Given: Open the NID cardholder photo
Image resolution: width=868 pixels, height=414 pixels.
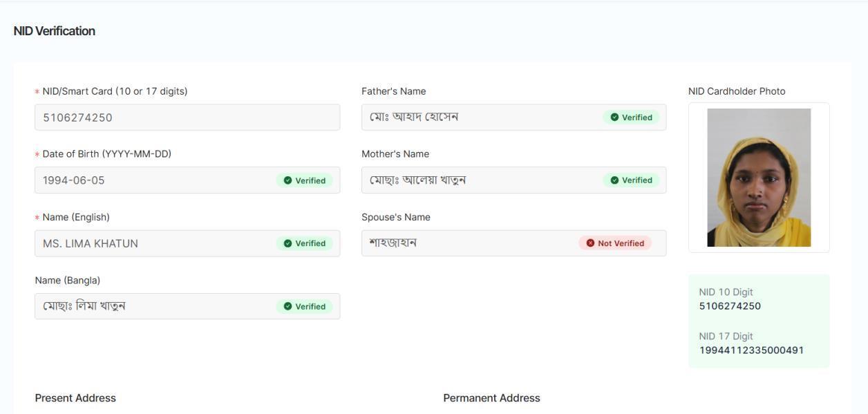Looking at the screenshot, I should click(759, 178).
